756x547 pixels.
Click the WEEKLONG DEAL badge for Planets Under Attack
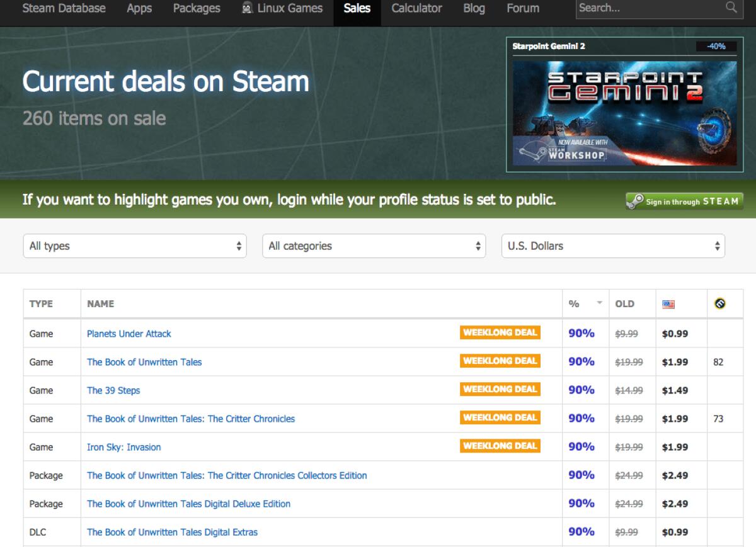[500, 332]
